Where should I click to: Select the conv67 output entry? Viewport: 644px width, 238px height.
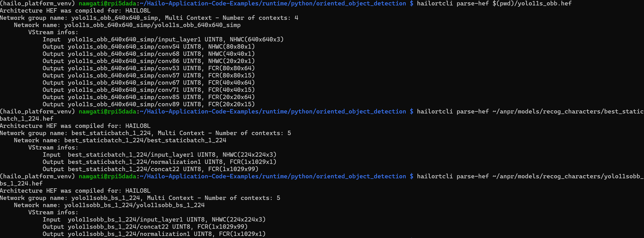[x=149, y=83]
